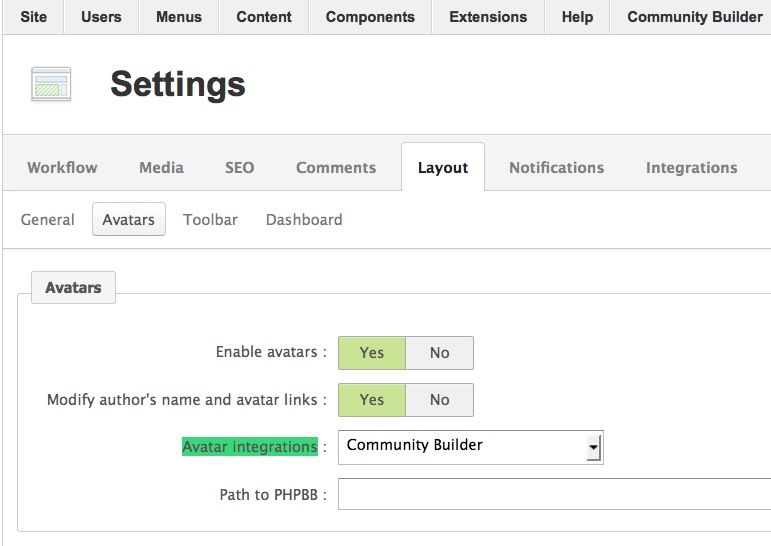Select the Toolbar sub-tab

210,219
